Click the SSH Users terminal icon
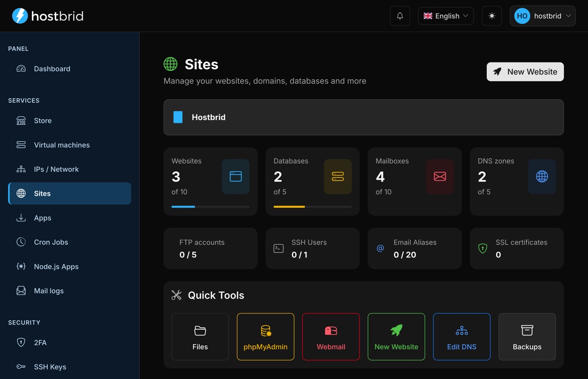 tap(278, 248)
